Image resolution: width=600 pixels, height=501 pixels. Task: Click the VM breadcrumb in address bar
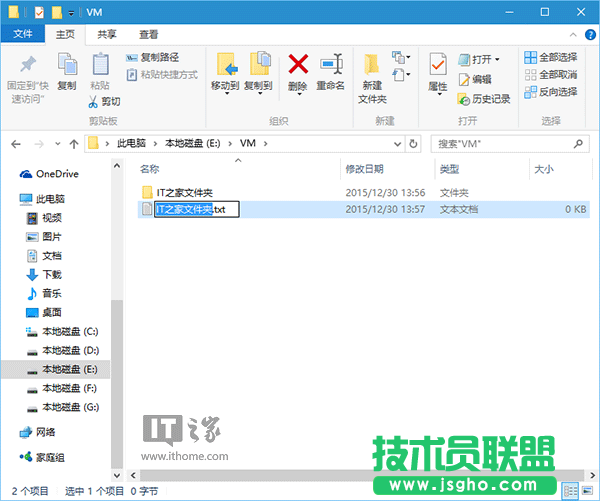click(x=248, y=144)
